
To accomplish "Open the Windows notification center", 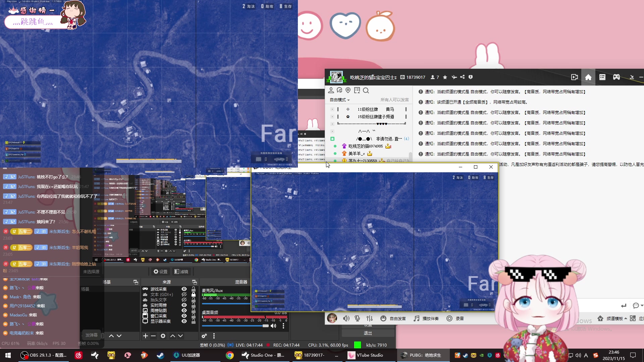I will pyautogui.click(x=633, y=355).
